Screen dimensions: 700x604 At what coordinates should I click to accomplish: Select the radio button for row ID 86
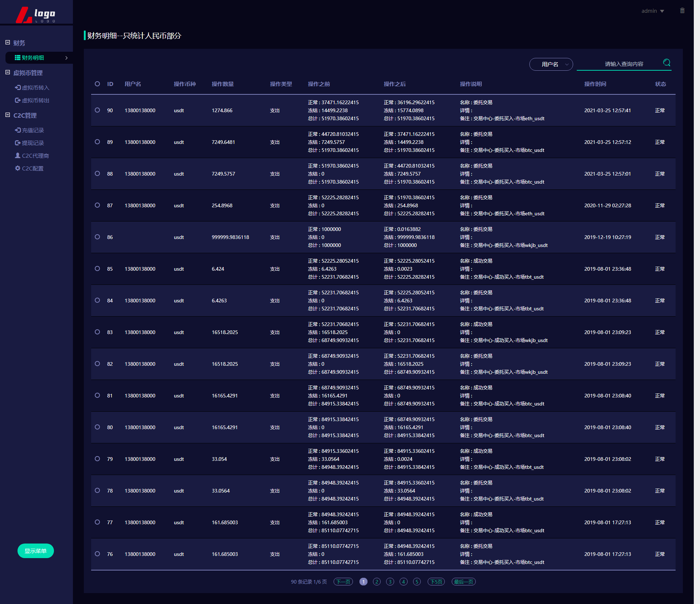pos(97,237)
